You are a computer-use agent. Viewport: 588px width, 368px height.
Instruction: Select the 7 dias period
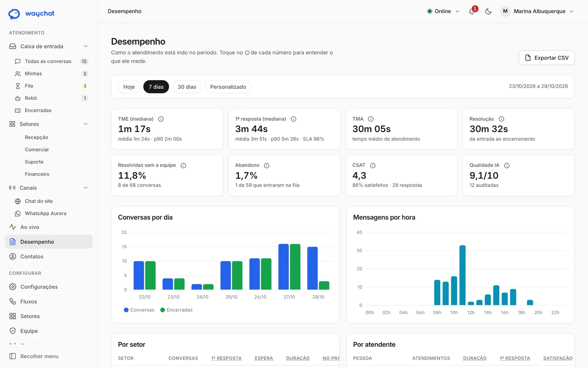tap(156, 87)
